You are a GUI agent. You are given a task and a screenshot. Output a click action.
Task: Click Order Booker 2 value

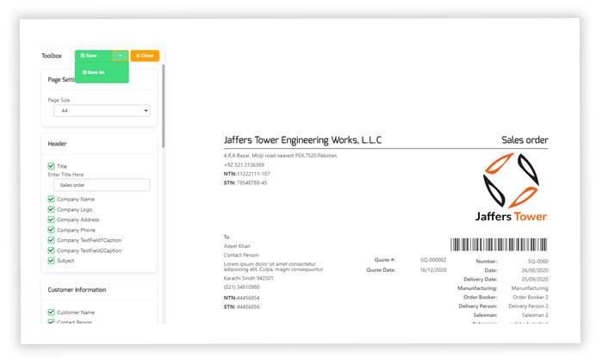click(531, 297)
